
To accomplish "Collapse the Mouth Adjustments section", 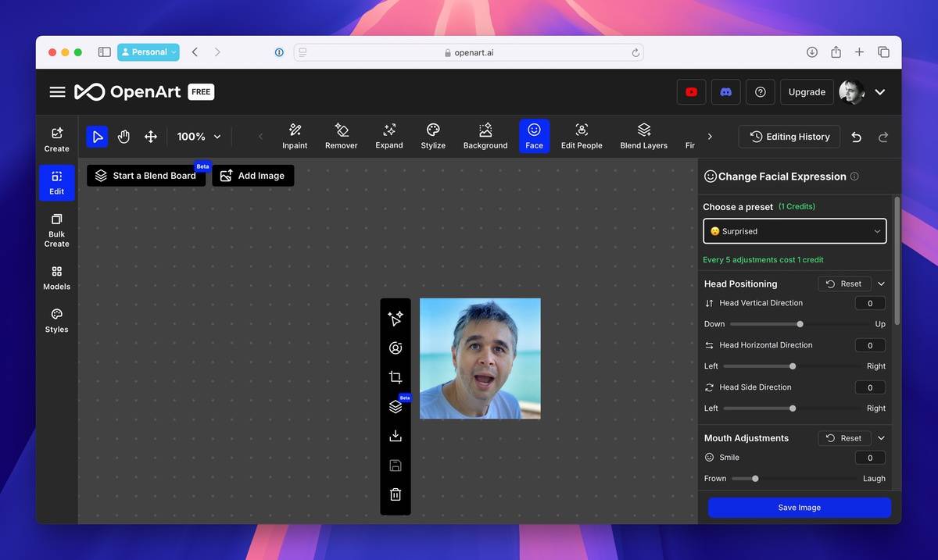I will pos(881,438).
